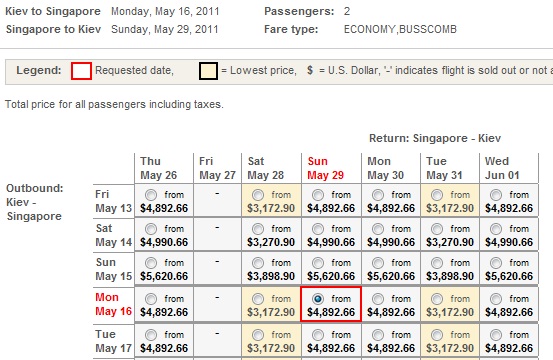Pick Sun May 15 outbound with Mon May 30 return
This screenshot has height=360, width=553.
pyautogui.click(x=378, y=263)
